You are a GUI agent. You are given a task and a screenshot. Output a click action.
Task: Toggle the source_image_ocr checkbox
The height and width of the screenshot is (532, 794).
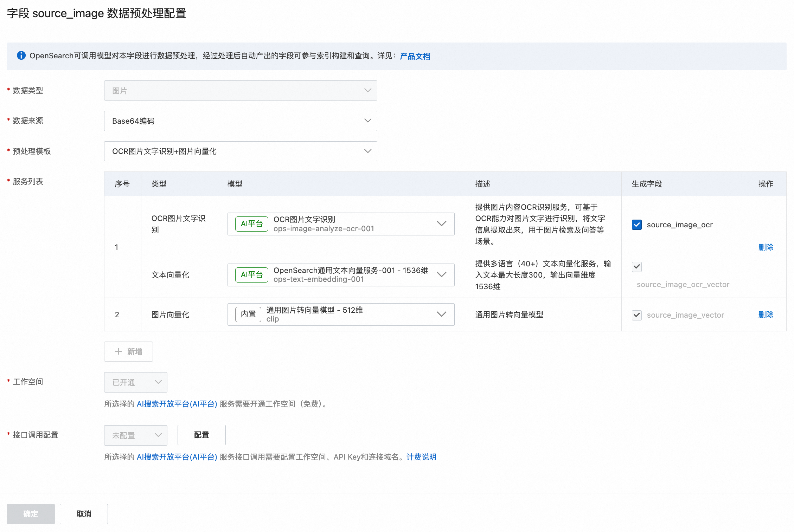pyautogui.click(x=637, y=225)
